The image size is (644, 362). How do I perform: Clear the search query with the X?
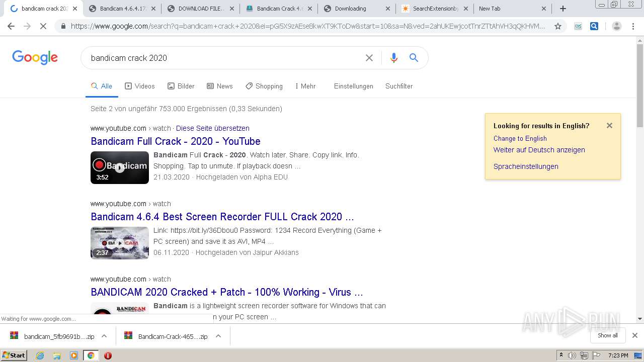pos(369,58)
